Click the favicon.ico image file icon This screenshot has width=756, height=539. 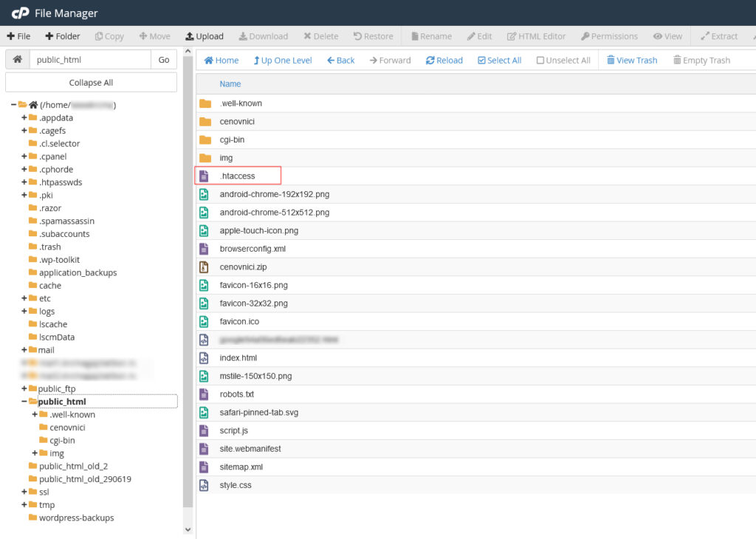click(x=205, y=321)
